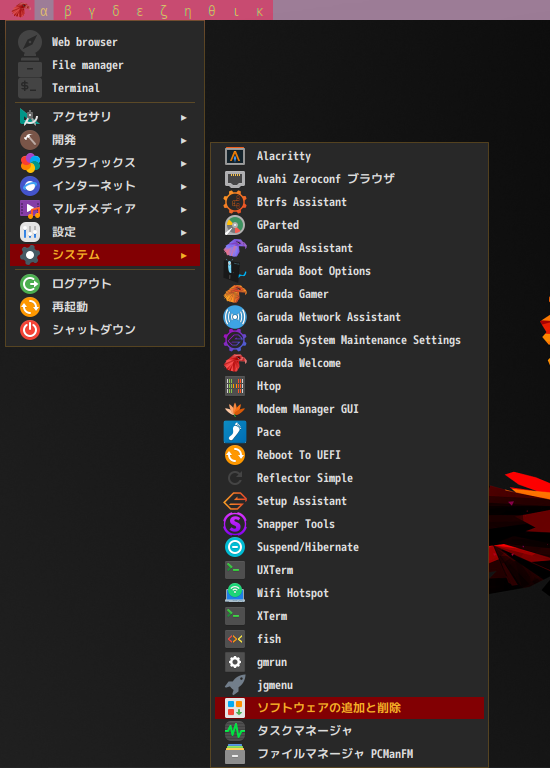Click the Btrfs Assistant icon

coord(235,202)
